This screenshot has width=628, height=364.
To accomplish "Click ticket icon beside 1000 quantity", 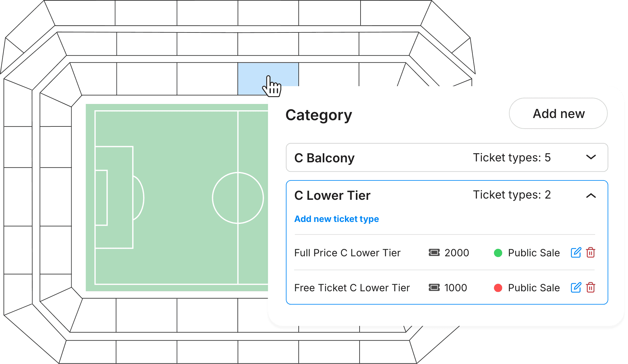I will [x=434, y=288].
